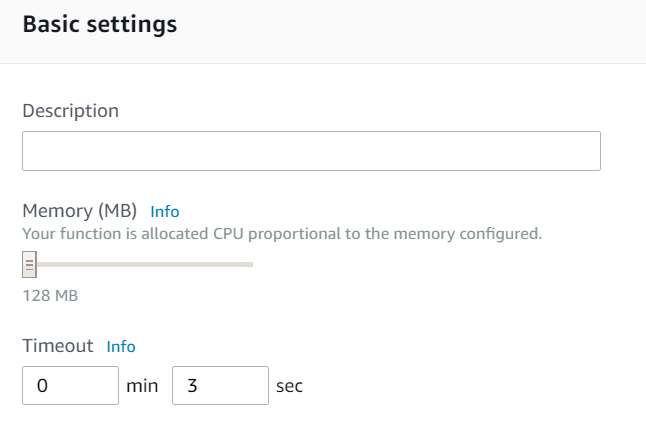Click the 128 MB memory value text
The height and width of the screenshot is (436, 646).
(x=50, y=296)
